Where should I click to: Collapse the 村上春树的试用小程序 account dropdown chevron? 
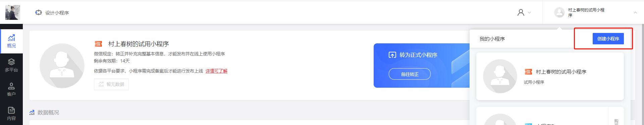(635, 13)
